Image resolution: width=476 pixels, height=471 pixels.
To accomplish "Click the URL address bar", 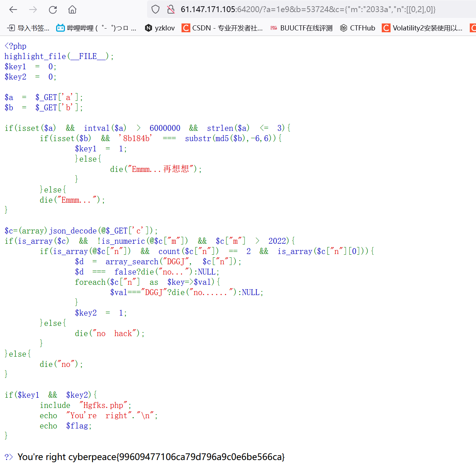I will [x=308, y=10].
